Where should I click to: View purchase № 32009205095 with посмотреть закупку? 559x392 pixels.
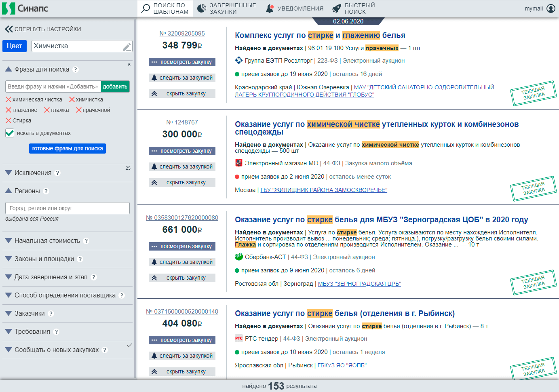pyautogui.click(x=182, y=62)
